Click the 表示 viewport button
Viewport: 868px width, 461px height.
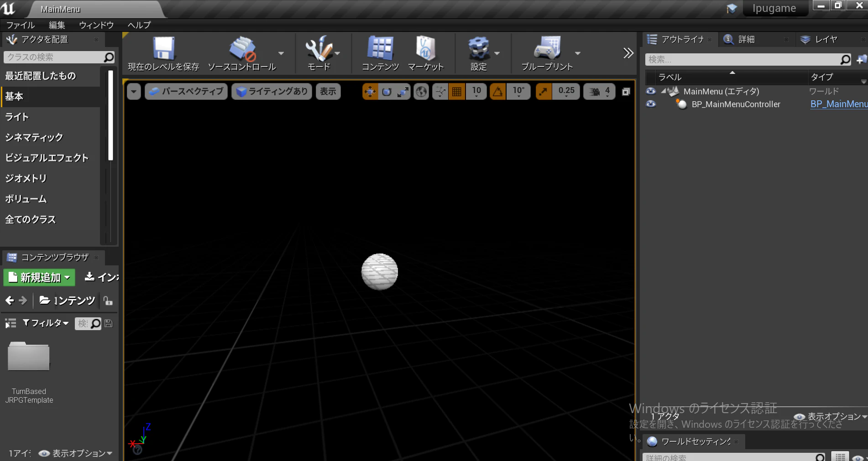[328, 92]
